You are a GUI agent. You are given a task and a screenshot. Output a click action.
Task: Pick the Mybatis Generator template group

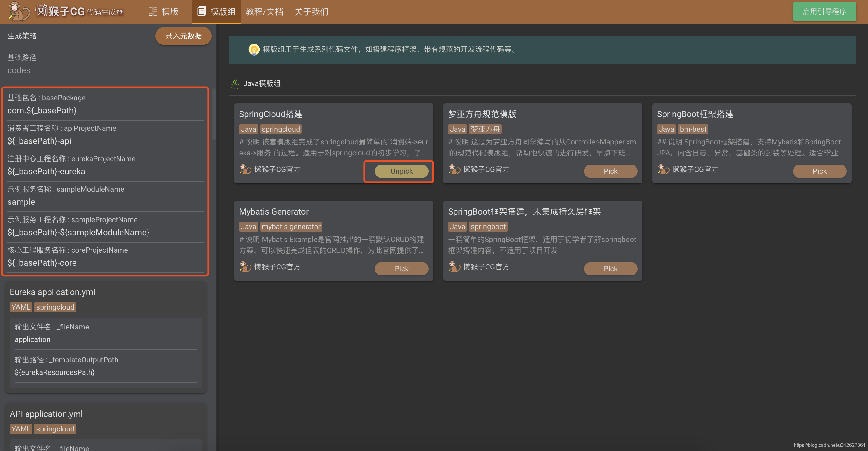point(401,269)
